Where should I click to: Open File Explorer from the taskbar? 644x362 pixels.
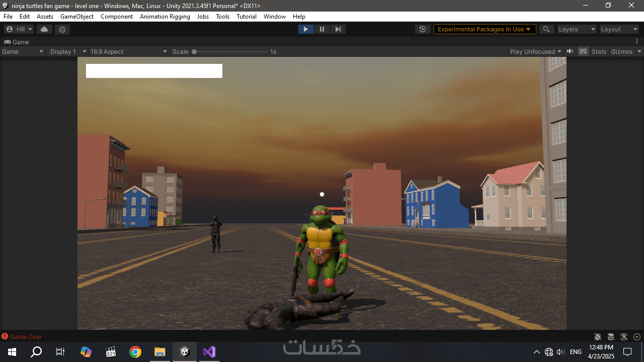click(159, 352)
